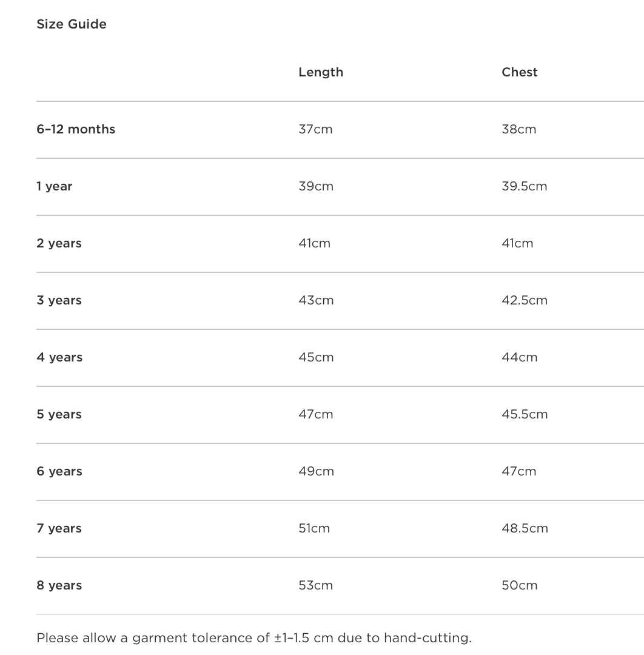
Task: Click the 45.5cm chest measurement
Action: coord(525,414)
